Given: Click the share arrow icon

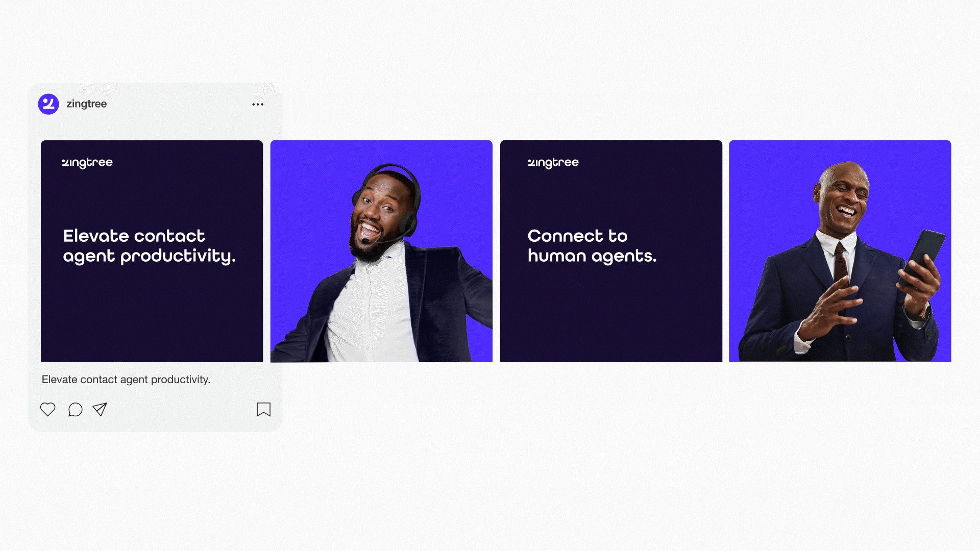Looking at the screenshot, I should (100, 409).
